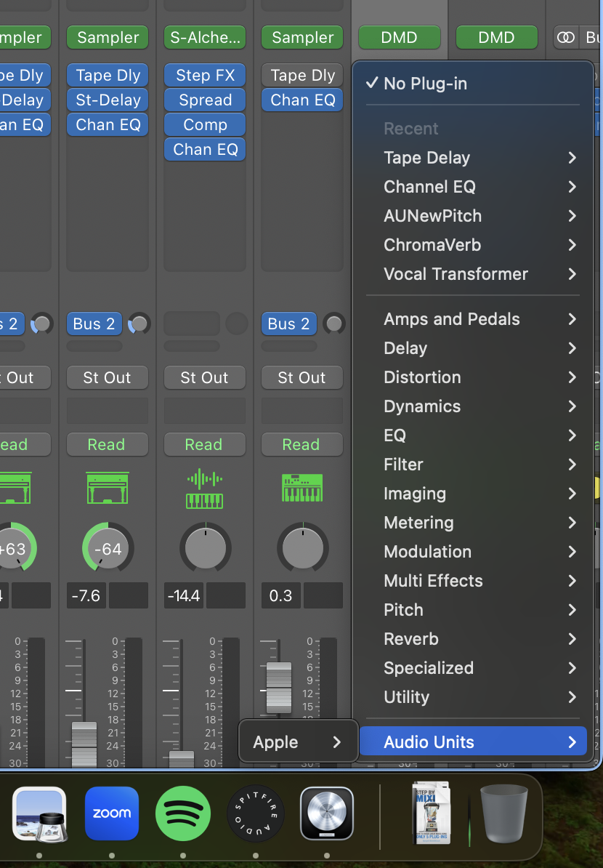
Task: Open the Apple submenu item
Action: pyautogui.click(x=298, y=742)
